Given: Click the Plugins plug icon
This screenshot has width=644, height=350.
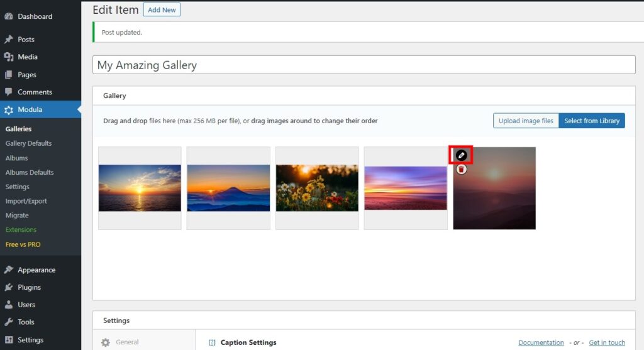Looking at the screenshot, I should tap(9, 287).
